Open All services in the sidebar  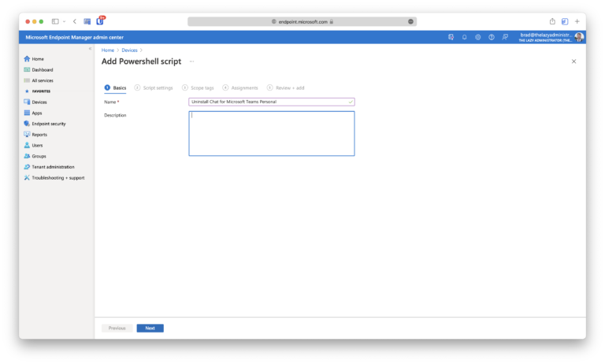click(x=39, y=80)
